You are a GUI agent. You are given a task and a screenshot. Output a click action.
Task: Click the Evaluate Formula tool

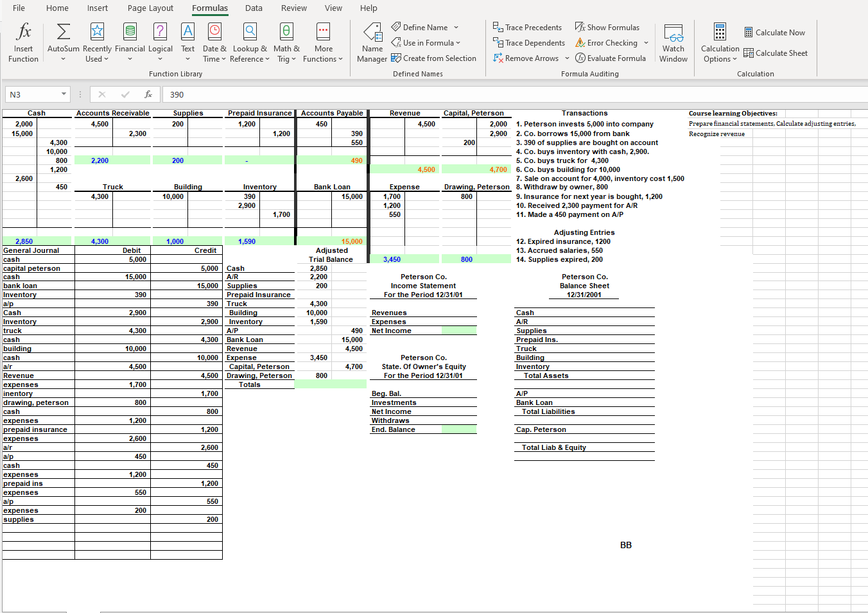coord(611,58)
